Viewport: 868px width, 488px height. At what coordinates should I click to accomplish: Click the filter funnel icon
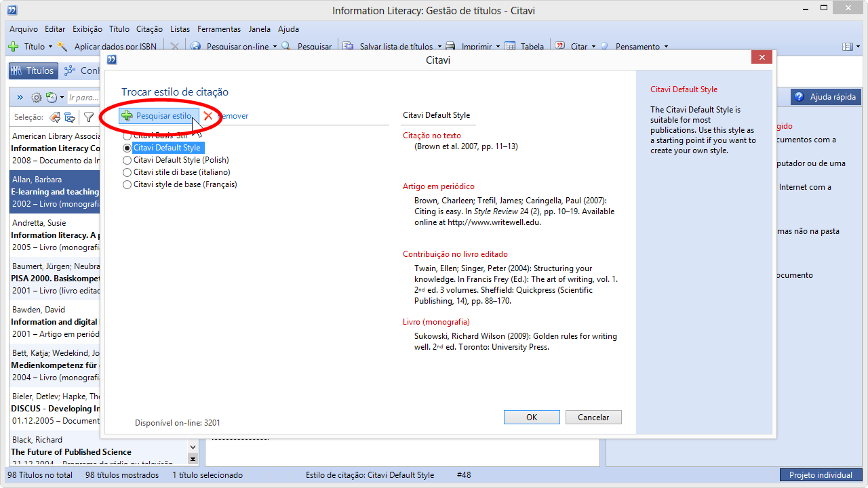coord(89,117)
